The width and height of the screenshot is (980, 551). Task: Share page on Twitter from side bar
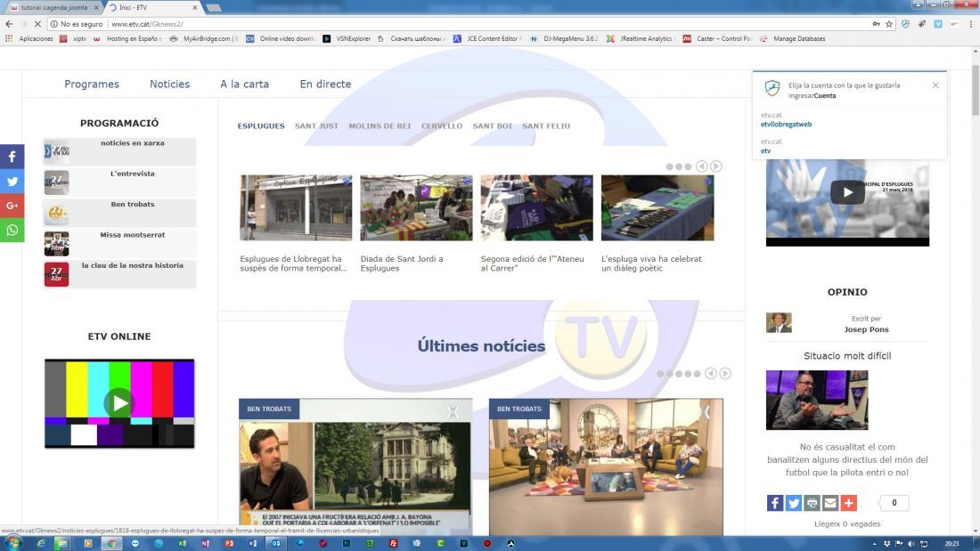[12, 182]
